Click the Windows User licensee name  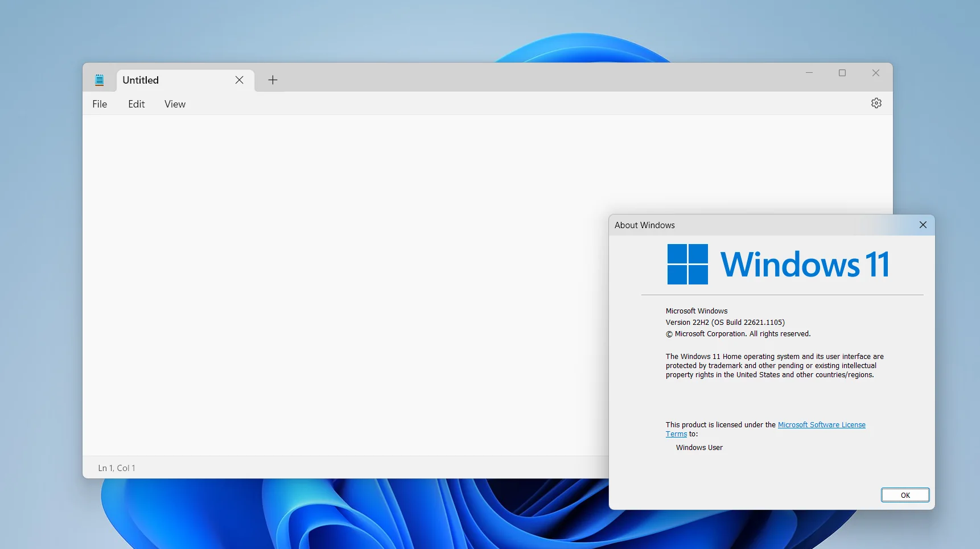[699, 448]
